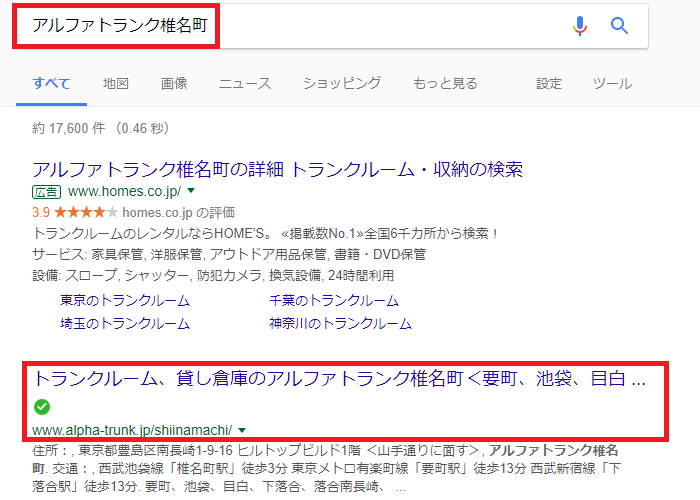Open the 設定 menu
Viewport: 700px width, 500px height.
(x=549, y=83)
